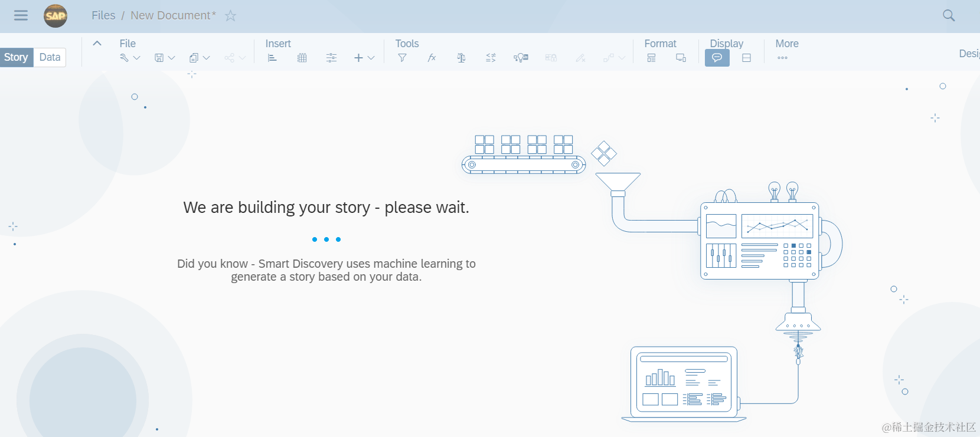Expand the wrench tool dropdown arrow

pos(137,58)
